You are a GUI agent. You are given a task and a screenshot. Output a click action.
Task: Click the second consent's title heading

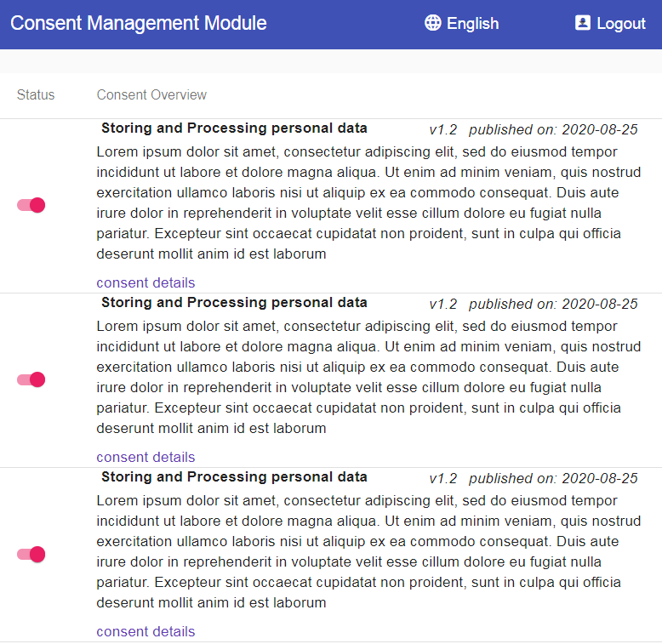[x=234, y=303]
